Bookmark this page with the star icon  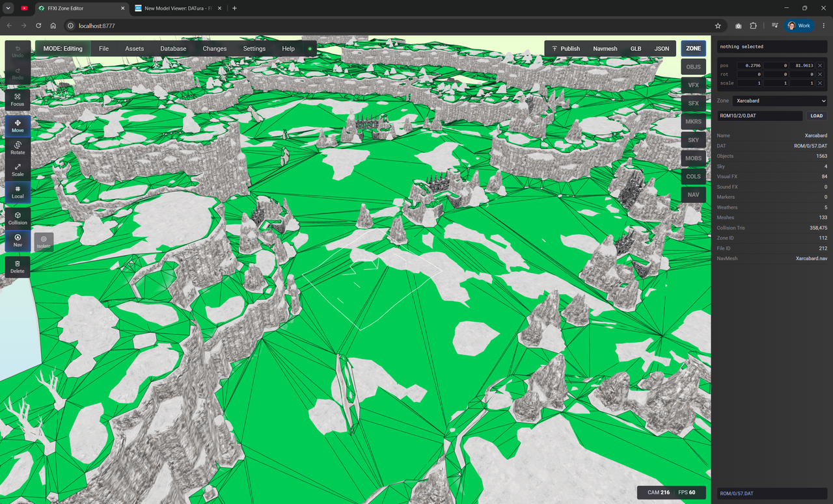coord(718,25)
